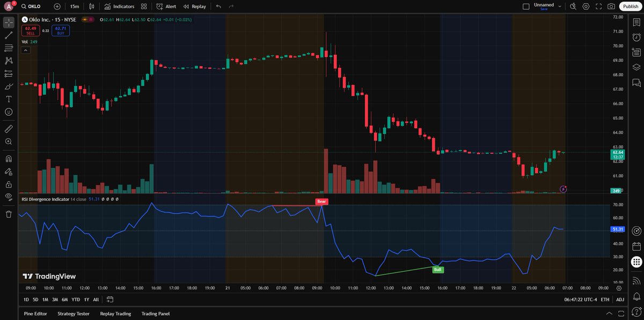Viewport: 644px width, 320px height.
Task: Publish the chart idea
Action: tap(631, 6)
